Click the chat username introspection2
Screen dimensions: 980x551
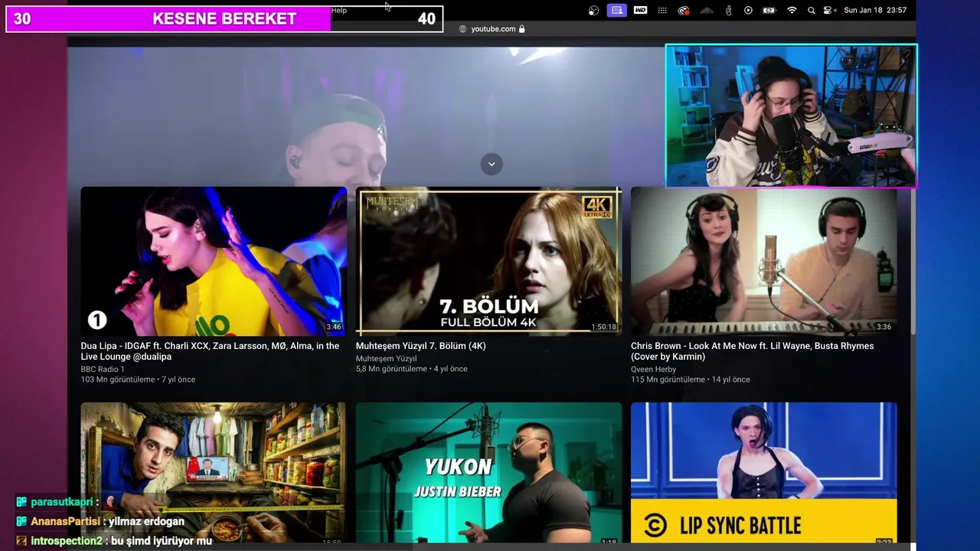click(x=67, y=541)
